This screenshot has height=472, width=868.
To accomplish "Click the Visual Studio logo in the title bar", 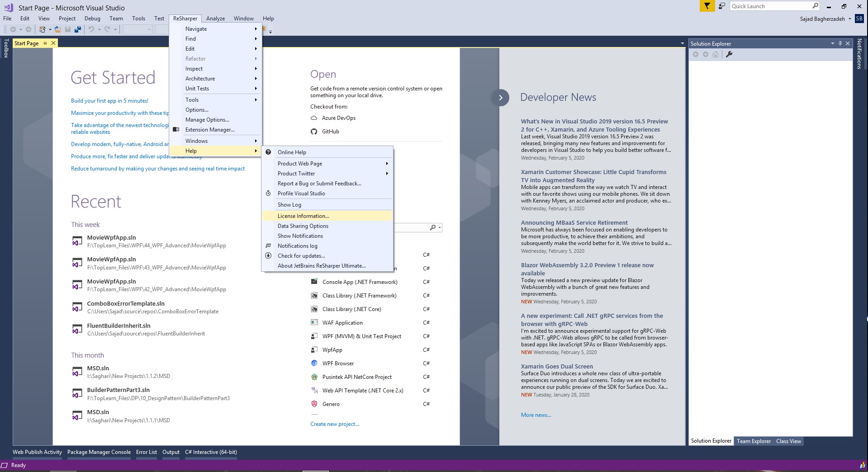I will (x=9, y=7).
